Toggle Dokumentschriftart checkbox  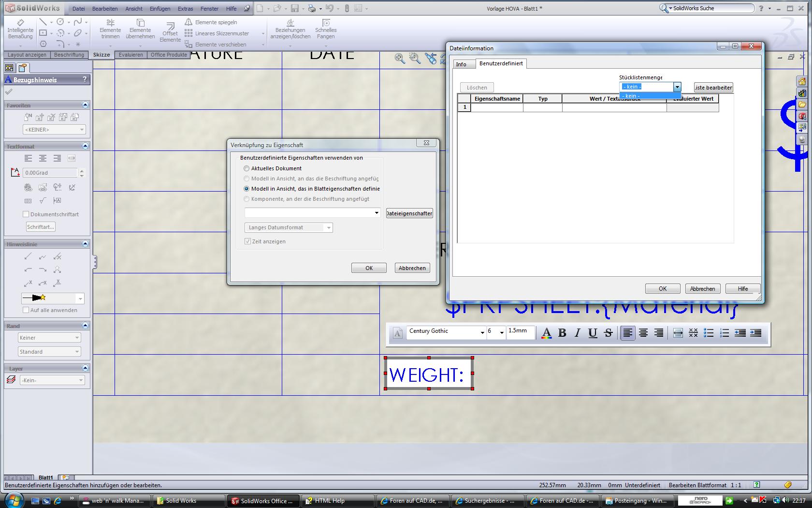coord(26,214)
